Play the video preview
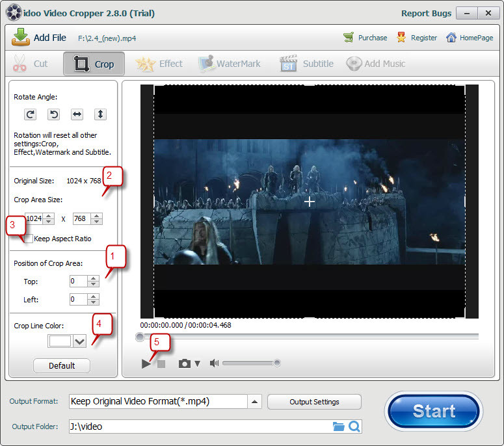504x446 pixels. [146, 363]
